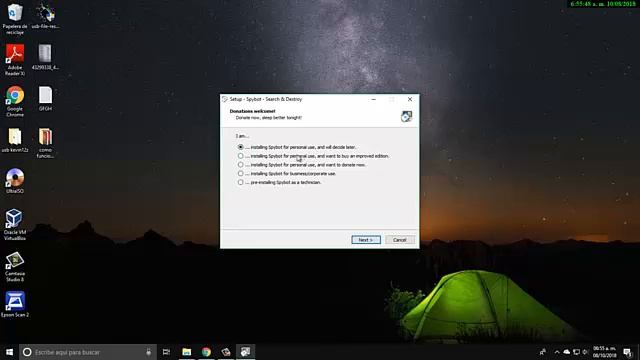Click the Cortana search box

88,352
